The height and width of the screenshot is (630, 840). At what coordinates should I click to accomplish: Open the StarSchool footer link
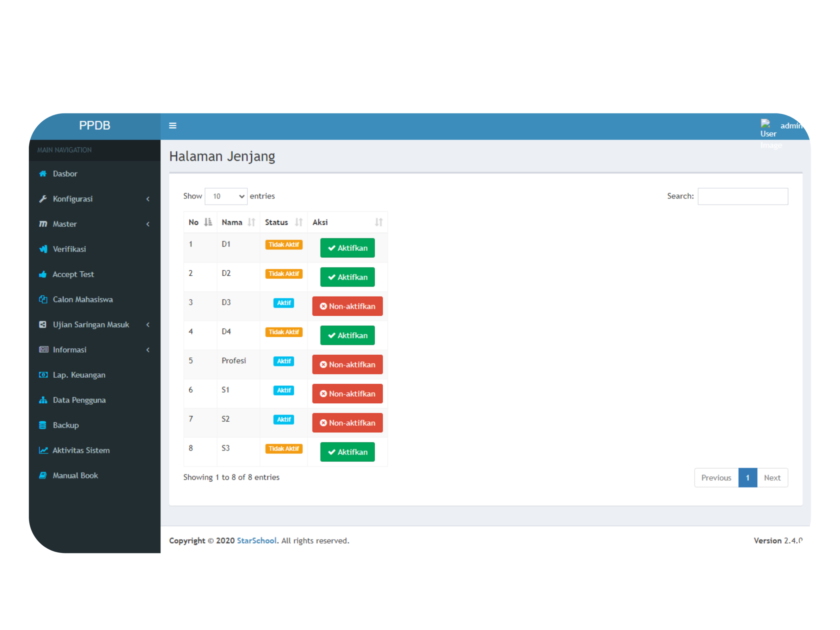point(257,540)
